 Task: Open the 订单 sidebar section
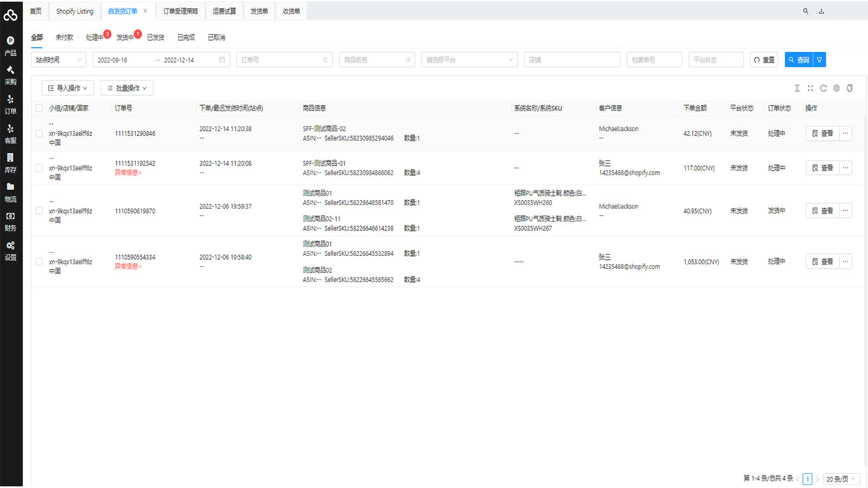coord(10,105)
